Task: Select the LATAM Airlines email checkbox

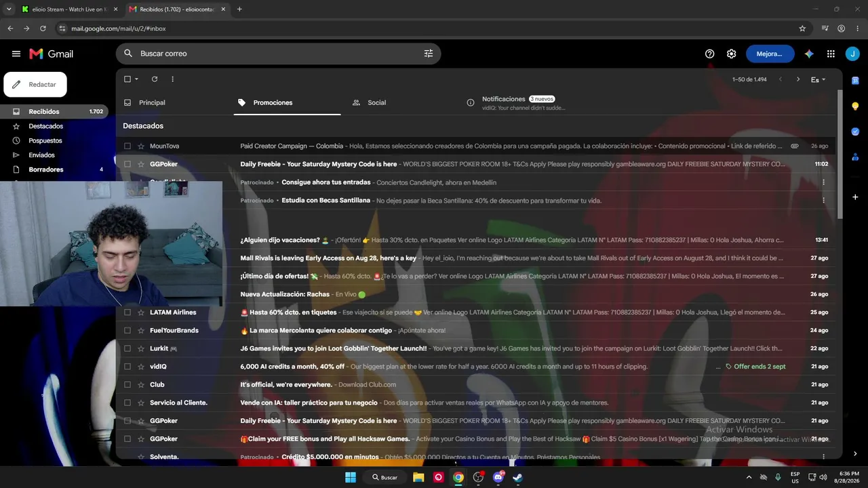Action: click(x=127, y=312)
